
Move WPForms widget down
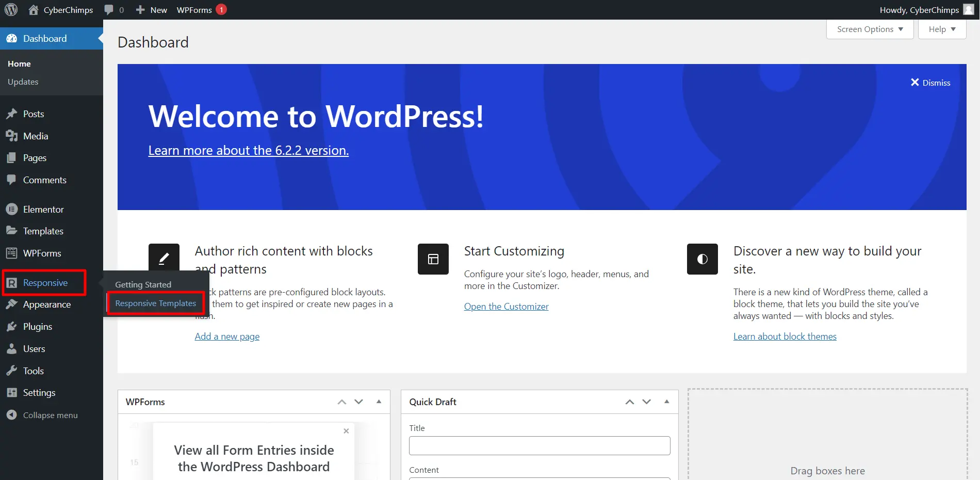click(359, 402)
